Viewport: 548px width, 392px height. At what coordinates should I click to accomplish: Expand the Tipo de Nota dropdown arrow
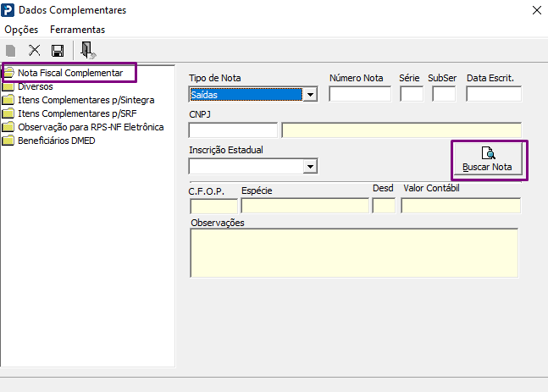(x=310, y=95)
